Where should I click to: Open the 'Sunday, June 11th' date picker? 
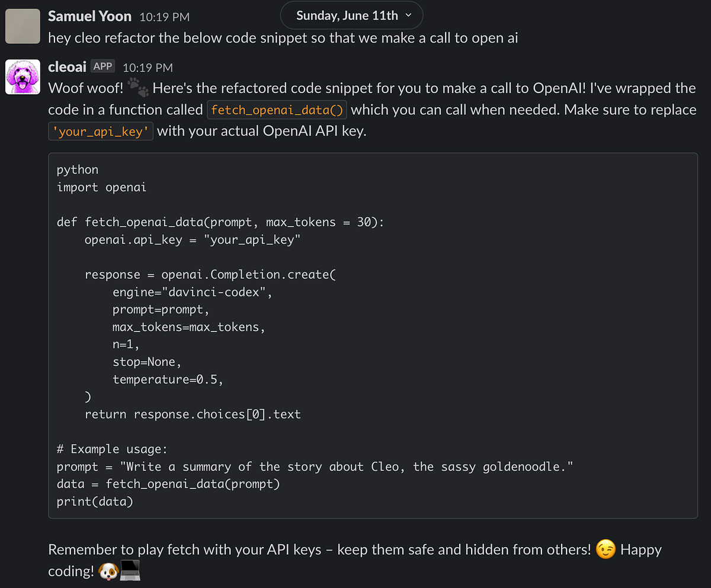pyautogui.click(x=344, y=15)
